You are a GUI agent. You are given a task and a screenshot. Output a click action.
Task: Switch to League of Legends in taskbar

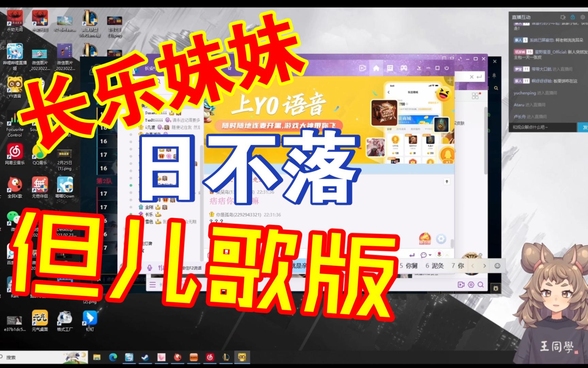pyautogui.click(x=226, y=357)
